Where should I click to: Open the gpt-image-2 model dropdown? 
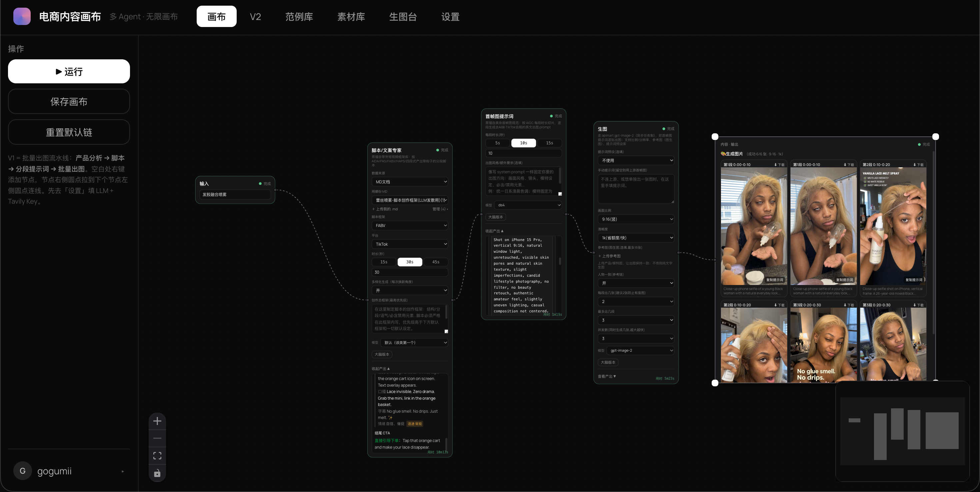point(641,350)
